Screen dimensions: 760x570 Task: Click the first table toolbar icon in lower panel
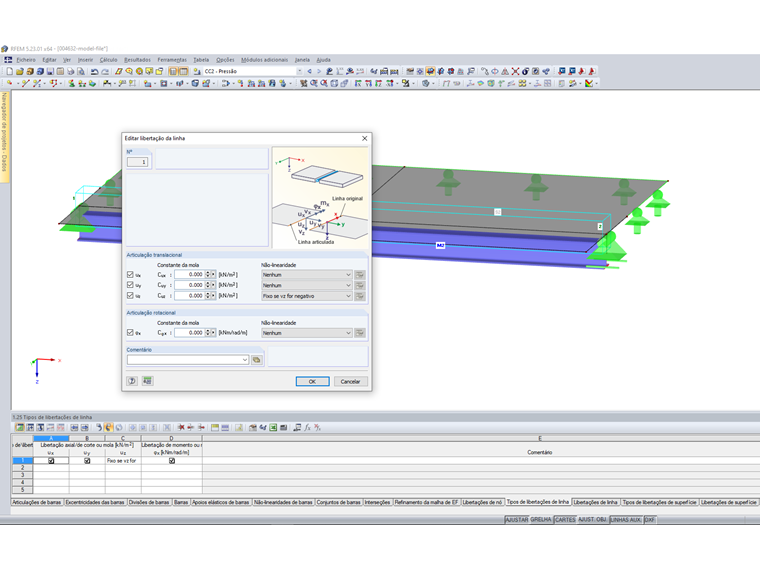click(20, 428)
